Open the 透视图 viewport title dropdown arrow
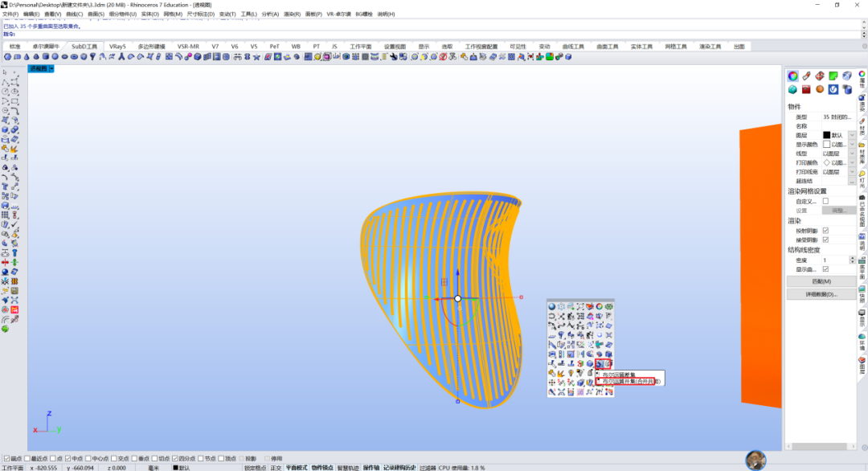 coord(51,68)
